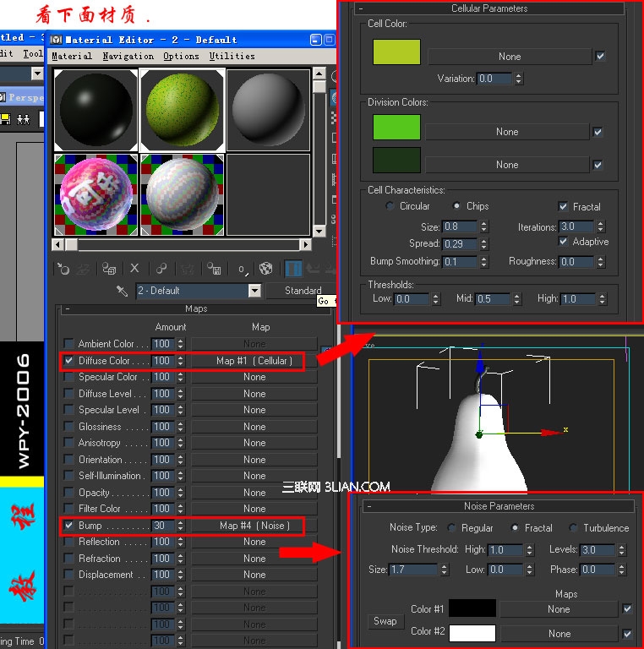The image size is (644, 649).
Task: Toggle the Diffuse Color map checkbox
Action: (x=68, y=361)
